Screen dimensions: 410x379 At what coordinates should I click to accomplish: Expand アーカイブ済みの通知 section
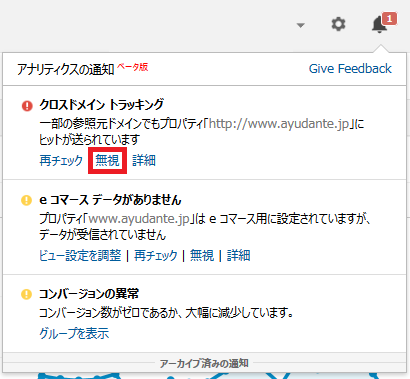pos(204,363)
